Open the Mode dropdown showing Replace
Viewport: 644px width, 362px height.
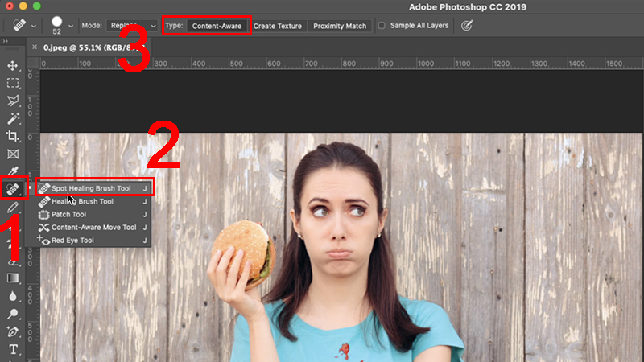click(x=132, y=26)
